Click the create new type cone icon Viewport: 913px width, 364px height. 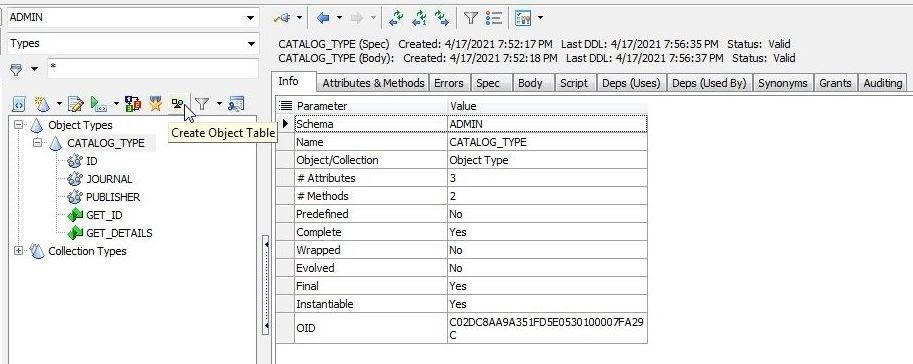click(x=42, y=104)
